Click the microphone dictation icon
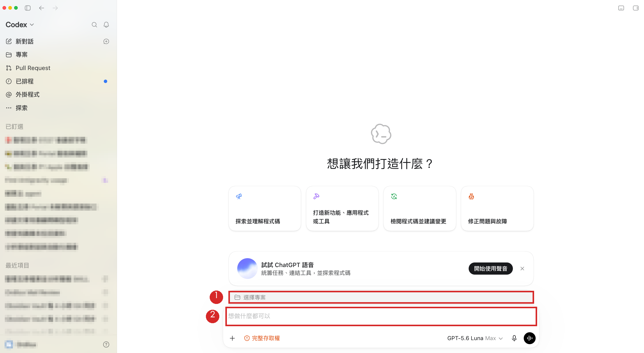The height and width of the screenshot is (353, 644). click(x=514, y=338)
